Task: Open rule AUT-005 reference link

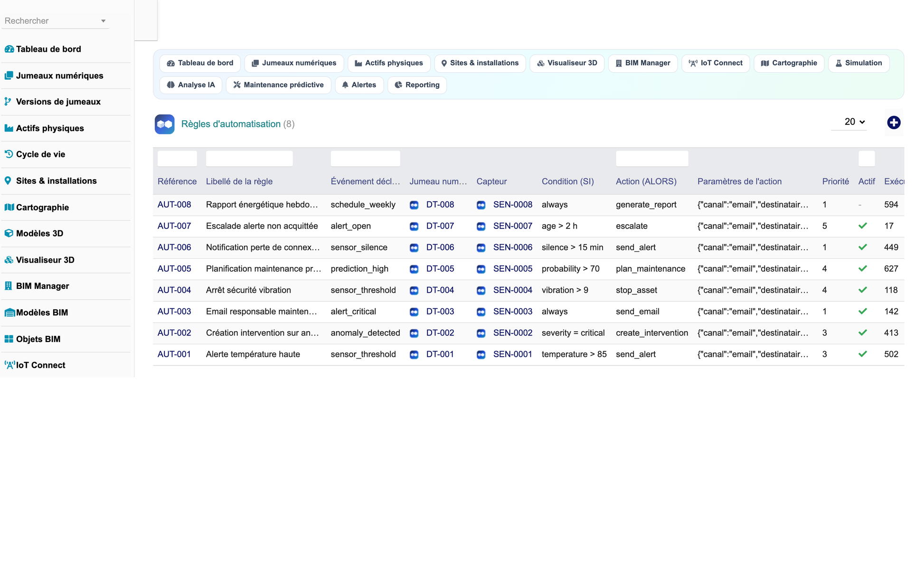Action: (174, 269)
